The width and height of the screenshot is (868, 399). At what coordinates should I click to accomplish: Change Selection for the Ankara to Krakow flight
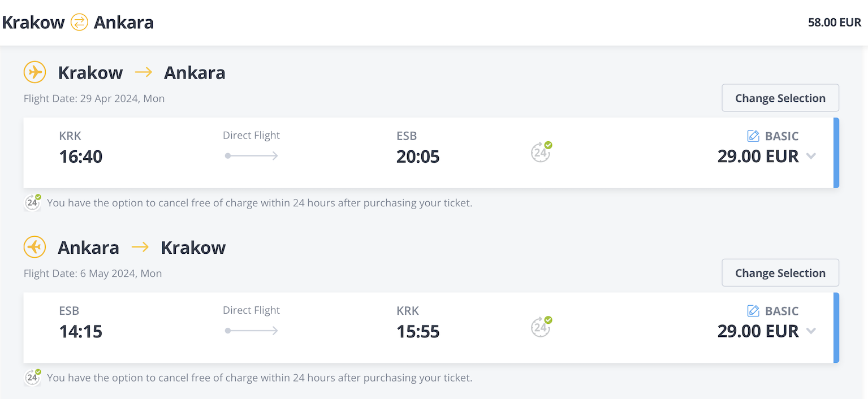pos(780,273)
